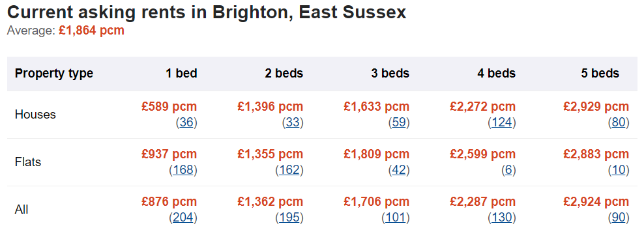The width and height of the screenshot is (644, 243).
Task: View the 80 five-bed houses listings
Action: pyautogui.click(x=619, y=122)
